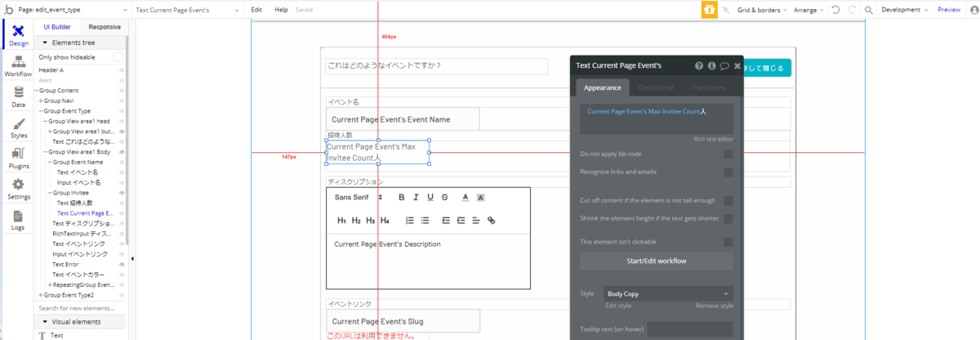Image resolution: width=980 pixels, height=340 pixels.
Task: Toggle visibility eye for Text Error
Action: pos(122,265)
